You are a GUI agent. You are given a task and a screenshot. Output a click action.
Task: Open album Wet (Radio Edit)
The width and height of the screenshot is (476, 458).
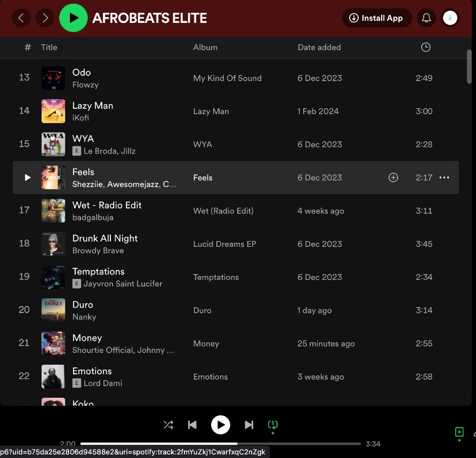[x=223, y=211]
